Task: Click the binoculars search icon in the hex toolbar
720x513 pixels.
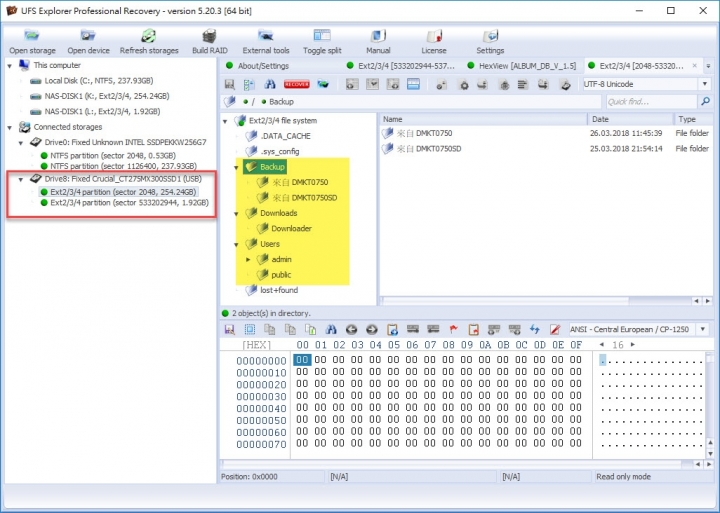Action: 331,329
